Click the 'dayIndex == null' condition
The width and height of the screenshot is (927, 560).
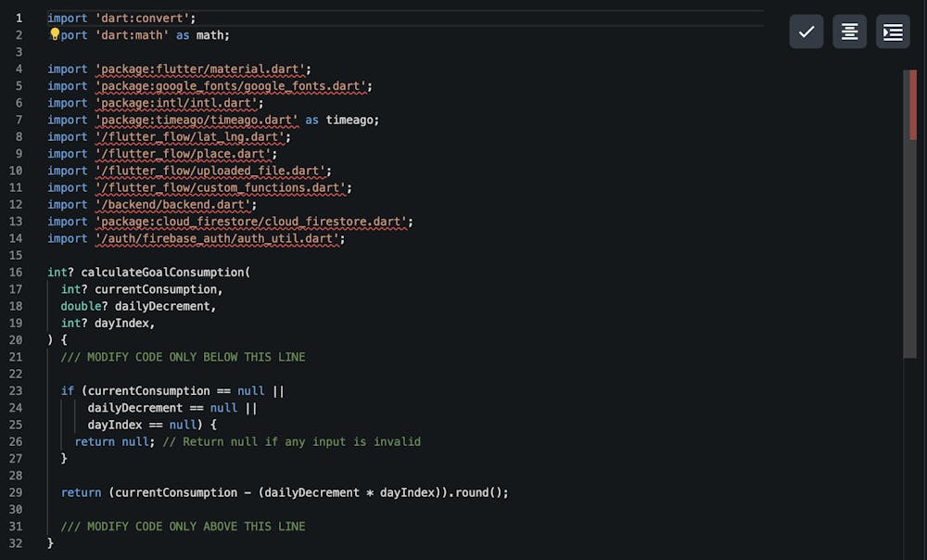[x=142, y=425]
